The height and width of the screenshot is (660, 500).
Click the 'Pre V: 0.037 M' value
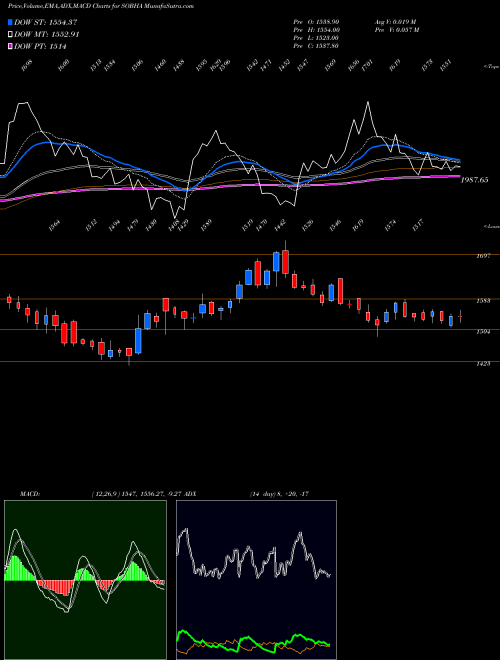coord(396,30)
